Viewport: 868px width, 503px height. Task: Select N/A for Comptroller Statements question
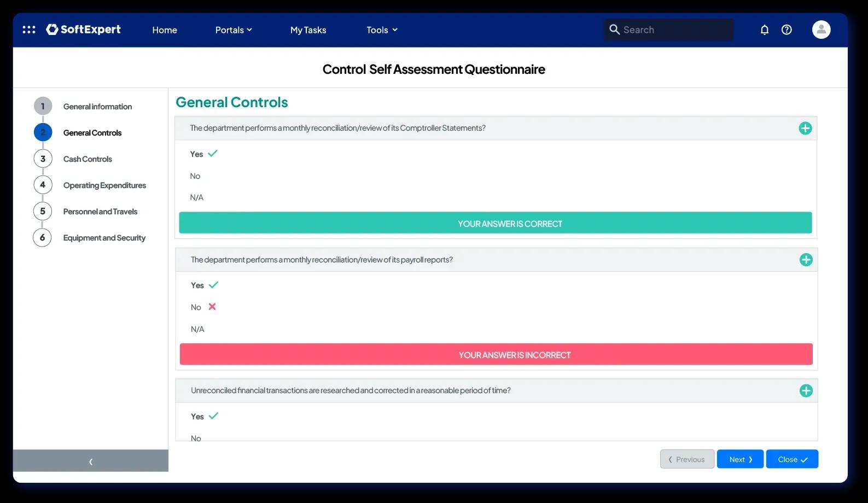(x=196, y=197)
